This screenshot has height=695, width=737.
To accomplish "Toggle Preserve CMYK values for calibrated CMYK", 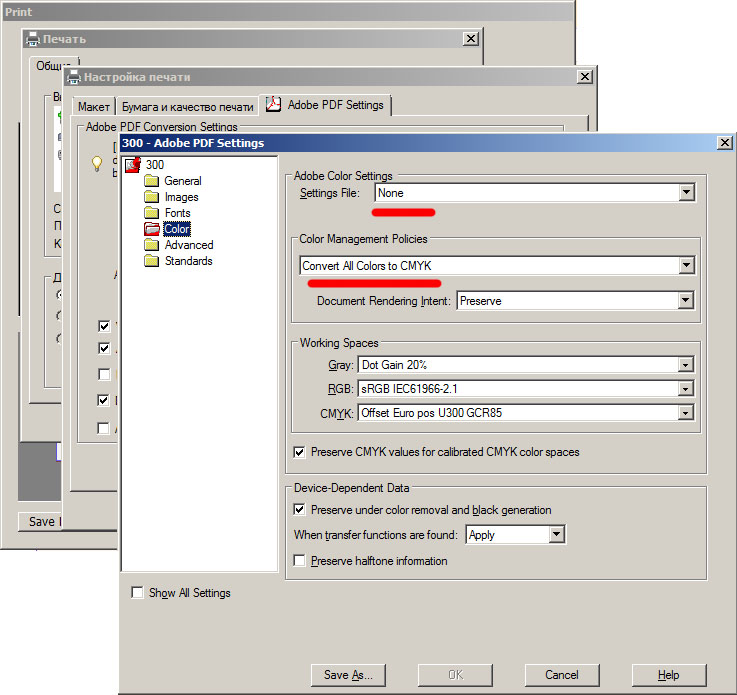I will pyautogui.click(x=299, y=452).
